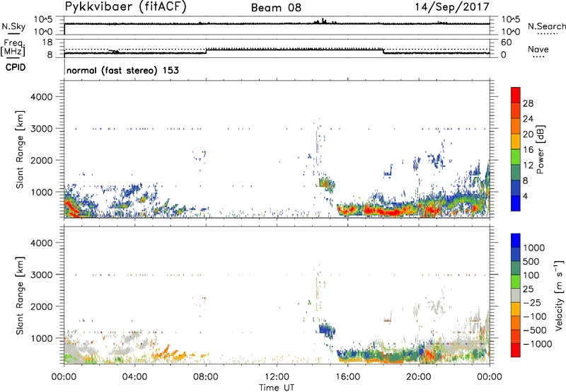Click the "CPID" row label
Viewport: 566px width, 392px height.
pyautogui.click(x=16, y=67)
